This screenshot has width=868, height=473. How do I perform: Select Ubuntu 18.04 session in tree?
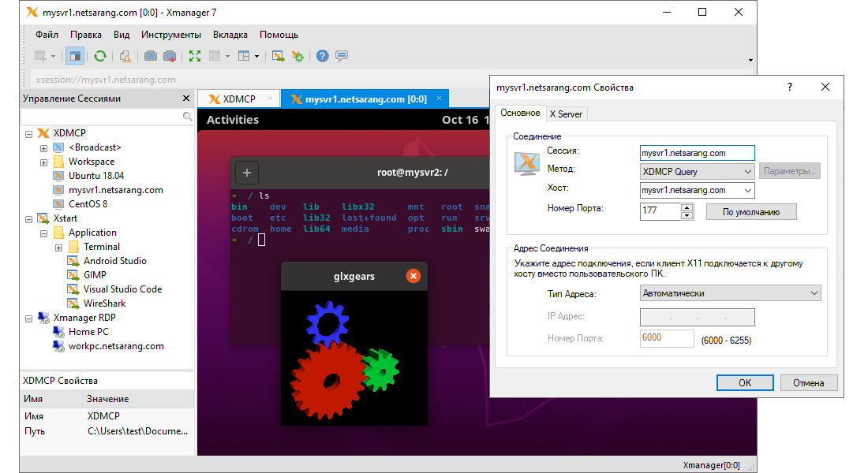tap(95, 176)
